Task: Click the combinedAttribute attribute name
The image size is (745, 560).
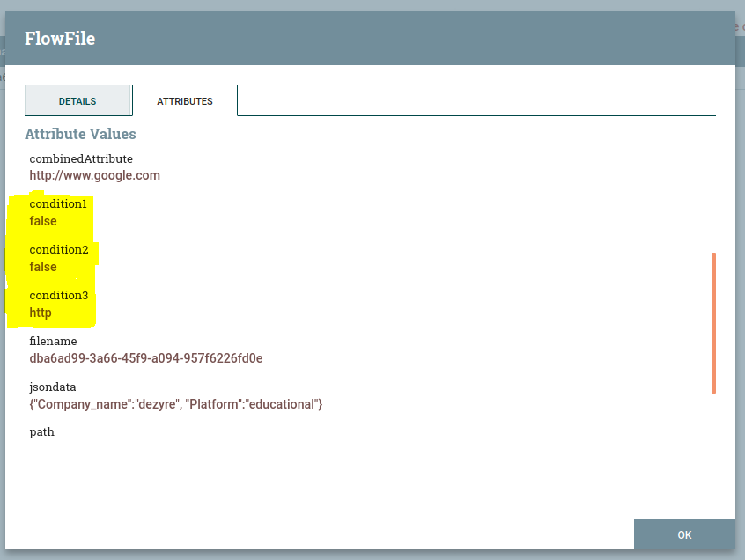Action: (x=81, y=159)
